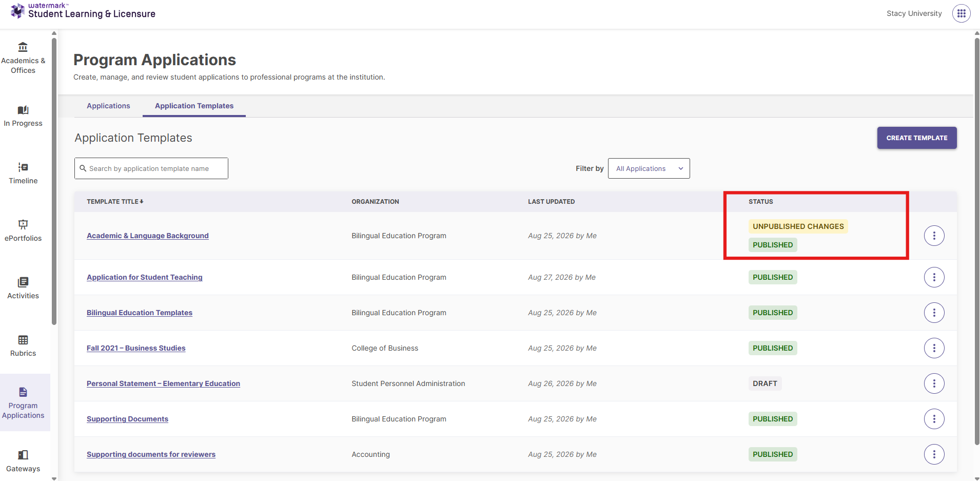The height and width of the screenshot is (481, 980).
Task: Click the UNPUBLISHED CHANGES status badge
Action: pyautogui.click(x=798, y=226)
